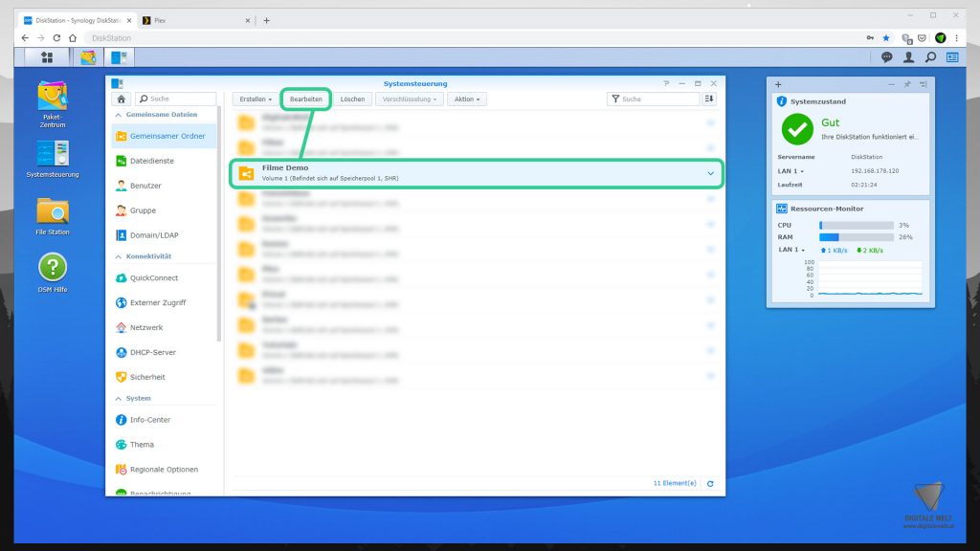This screenshot has width=980, height=551.
Task: Collapse Konnektivität section
Action: tap(118, 256)
